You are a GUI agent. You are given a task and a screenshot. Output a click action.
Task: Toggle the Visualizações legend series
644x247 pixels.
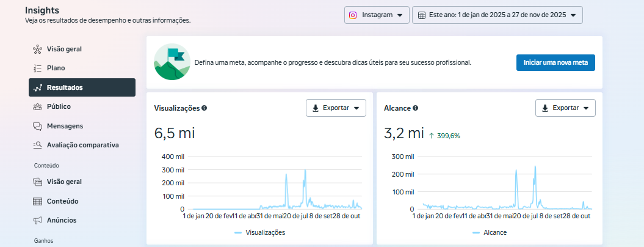[x=259, y=232]
